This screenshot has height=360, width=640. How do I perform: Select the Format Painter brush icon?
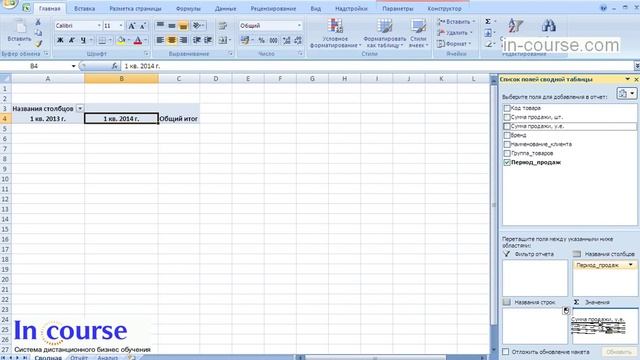tap(38, 43)
